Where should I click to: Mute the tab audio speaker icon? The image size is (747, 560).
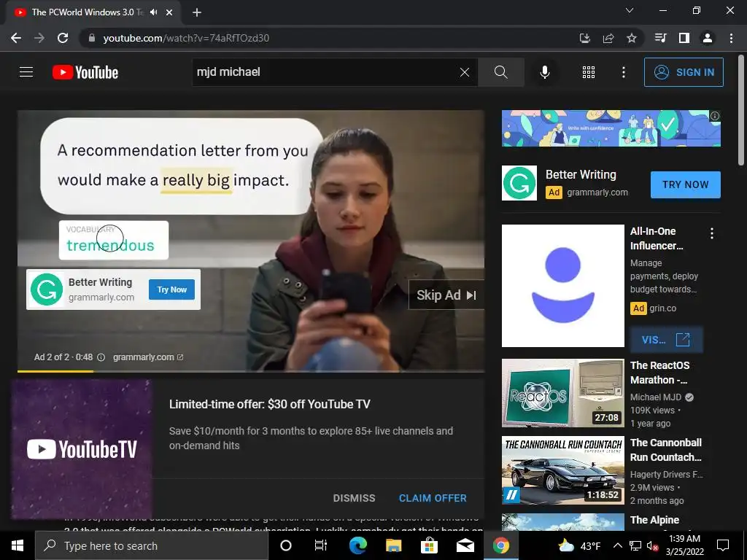pos(153,12)
